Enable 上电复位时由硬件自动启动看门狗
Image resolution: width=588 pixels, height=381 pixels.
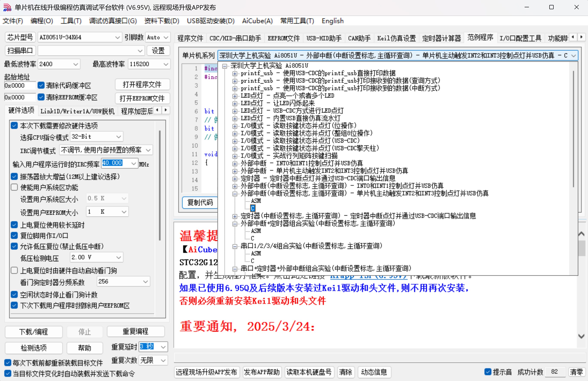click(x=14, y=270)
